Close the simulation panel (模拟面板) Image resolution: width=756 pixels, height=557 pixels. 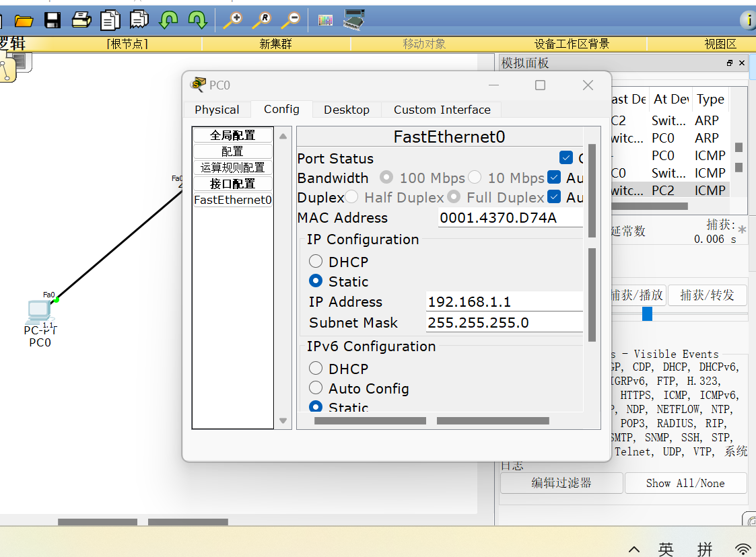742,63
